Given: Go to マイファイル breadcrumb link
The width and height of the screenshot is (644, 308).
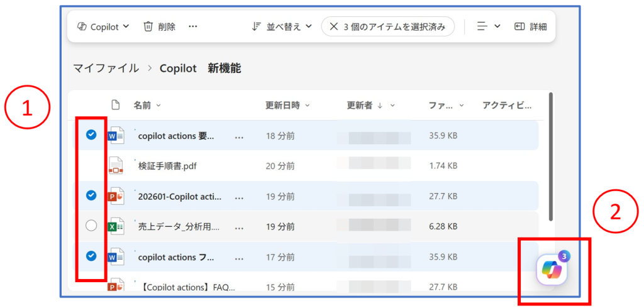Looking at the screenshot, I should 106,68.
